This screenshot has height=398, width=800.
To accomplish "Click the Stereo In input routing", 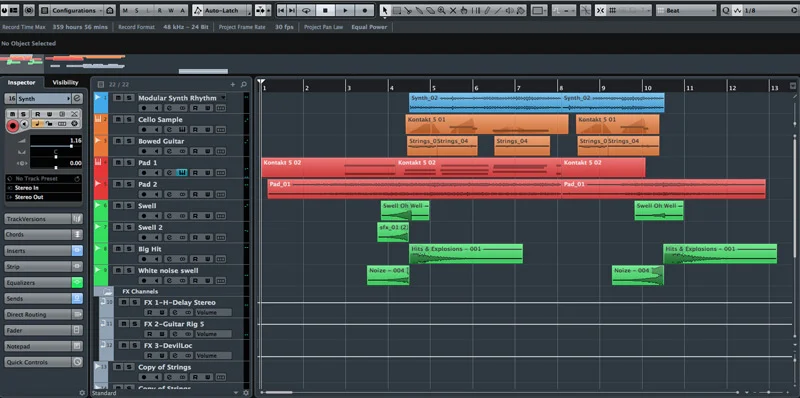I will tap(44, 188).
